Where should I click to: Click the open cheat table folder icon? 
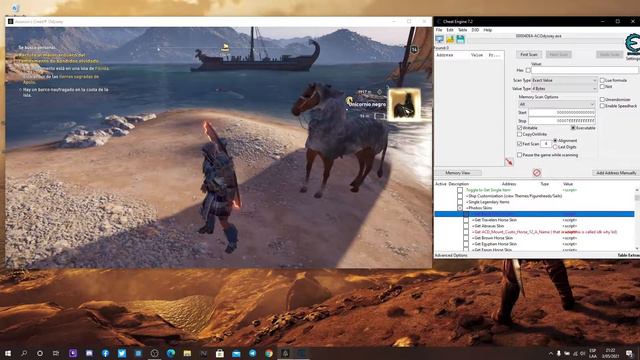click(450, 39)
